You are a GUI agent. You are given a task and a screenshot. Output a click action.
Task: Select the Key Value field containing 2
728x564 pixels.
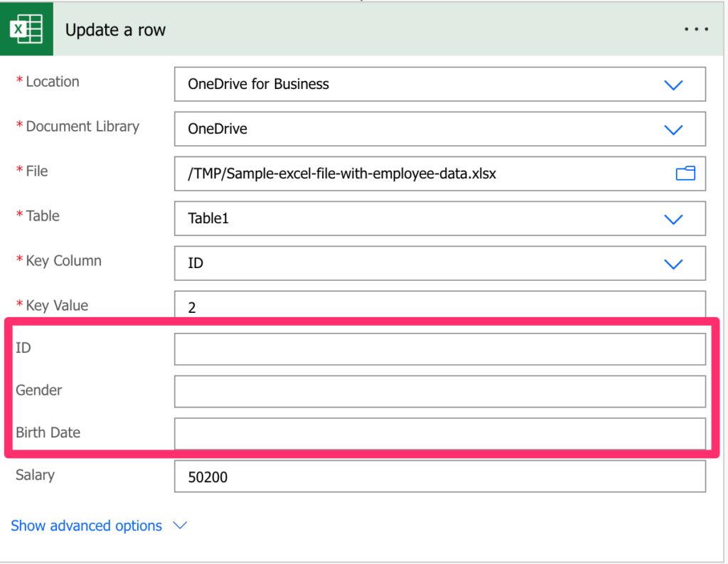pos(439,307)
